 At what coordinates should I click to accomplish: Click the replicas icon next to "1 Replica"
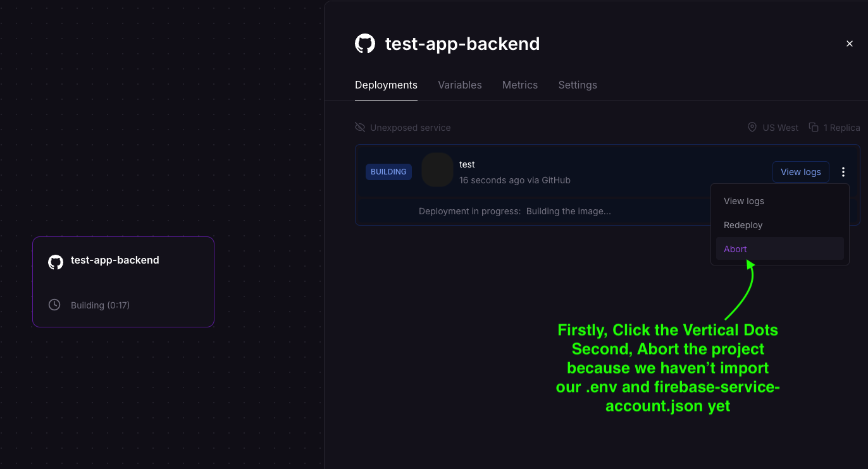[814, 127]
